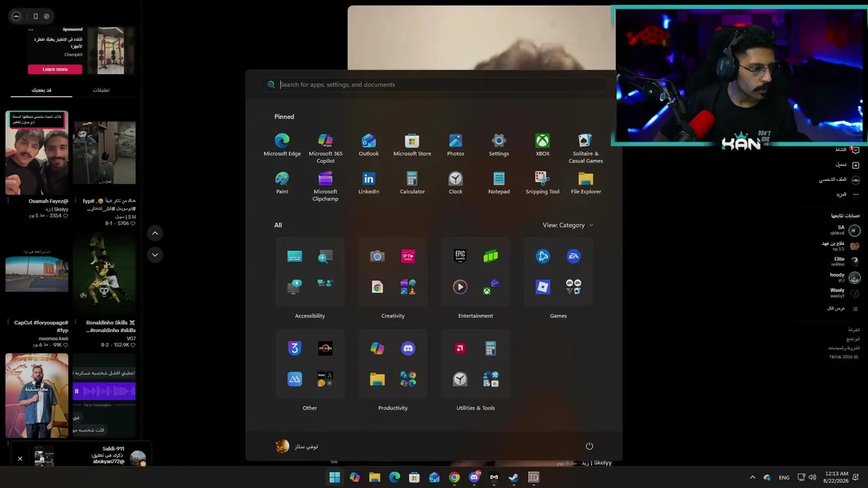
Task: Open the hnody followed account
Action: pyautogui.click(x=844, y=277)
